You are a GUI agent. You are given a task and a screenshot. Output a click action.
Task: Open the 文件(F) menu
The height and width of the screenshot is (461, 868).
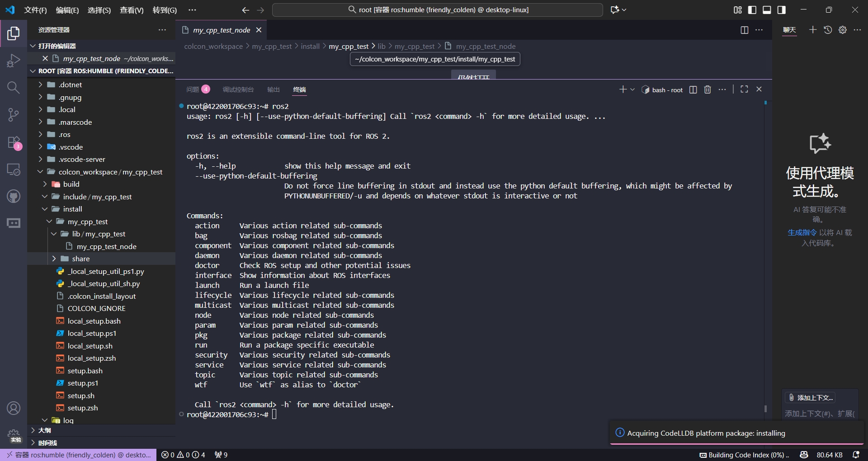35,10
